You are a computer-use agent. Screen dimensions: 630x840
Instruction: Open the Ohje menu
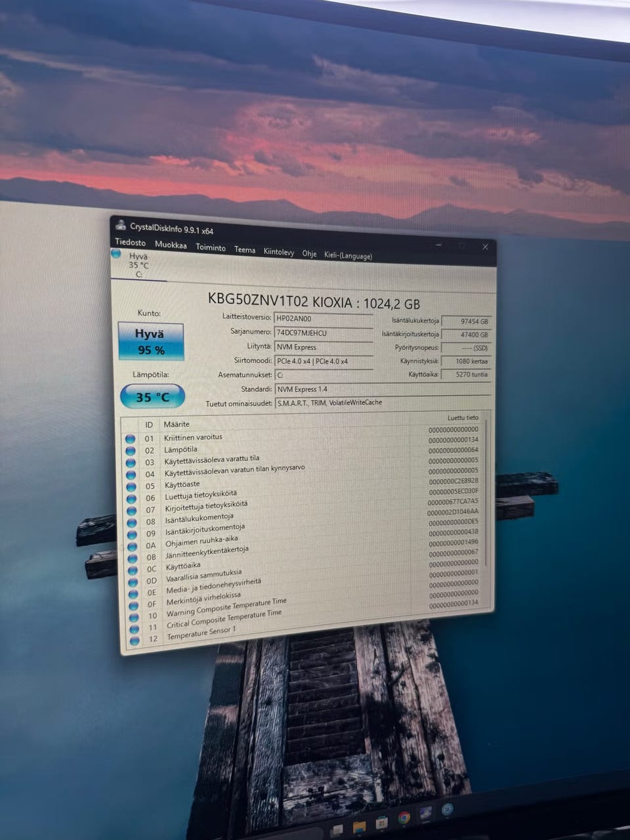pyautogui.click(x=309, y=253)
